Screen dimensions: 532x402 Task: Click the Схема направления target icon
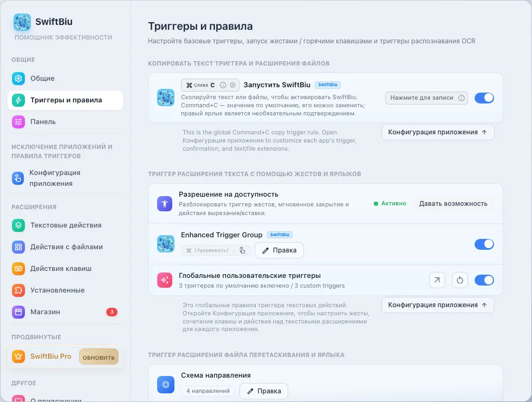click(166, 385)
